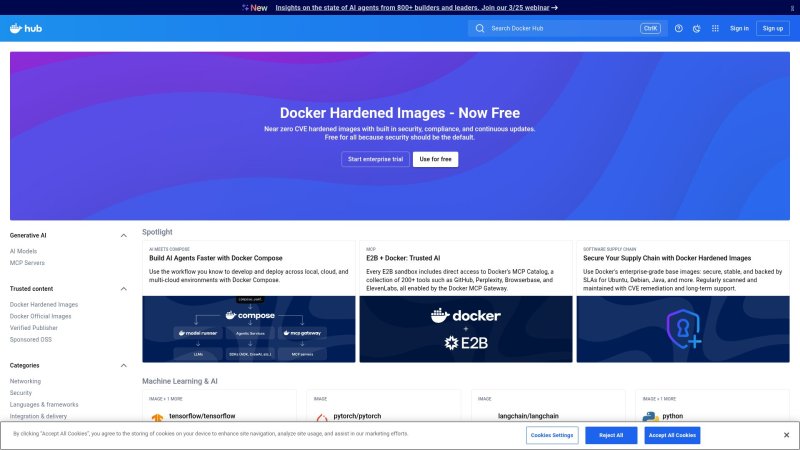The image size is (800, 450).
Task: Select Verified Publisher filter
Action: click(34, 328)
